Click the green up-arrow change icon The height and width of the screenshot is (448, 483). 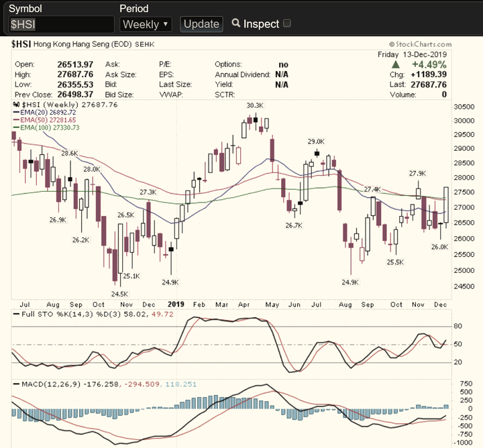coord(396,64)
